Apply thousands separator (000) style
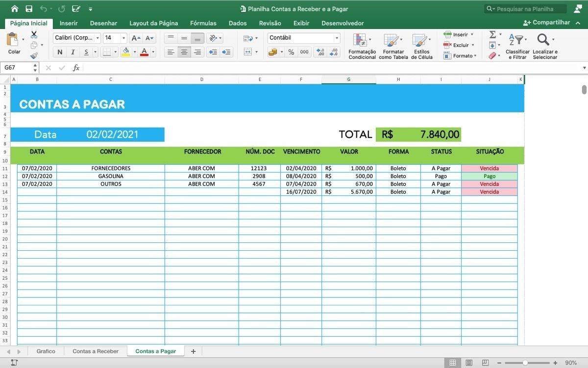Viewport: 588px width, 368px height. pos(304,52)
